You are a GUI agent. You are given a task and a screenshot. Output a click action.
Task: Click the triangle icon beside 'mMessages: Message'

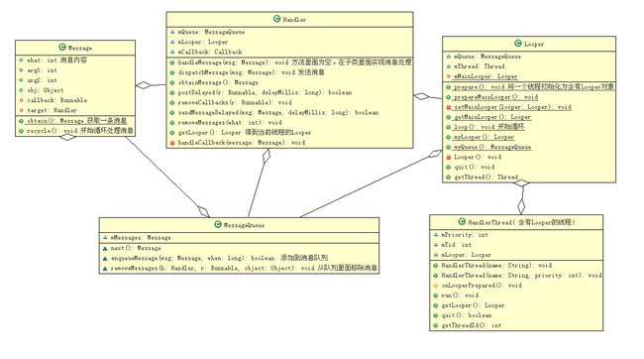tap(105, 238)
